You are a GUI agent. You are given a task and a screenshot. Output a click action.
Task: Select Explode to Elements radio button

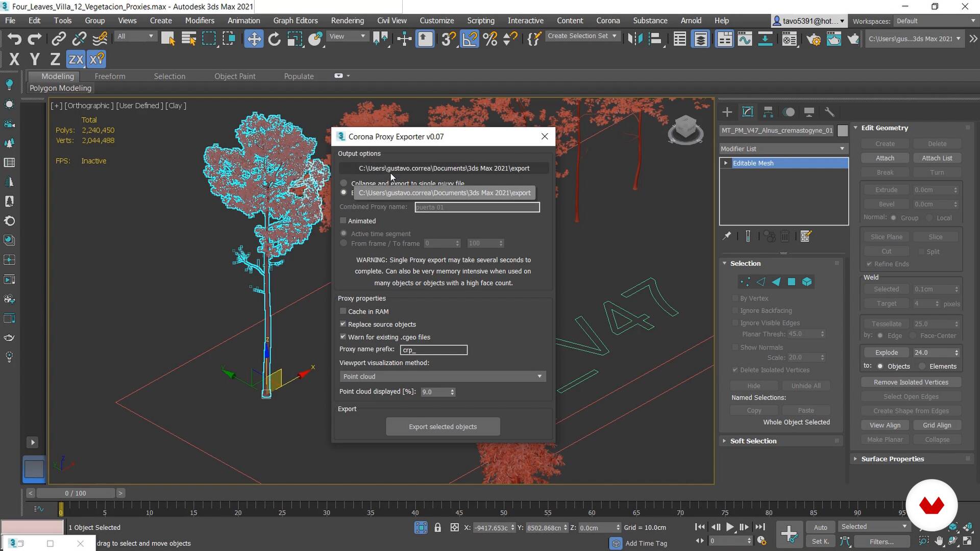click(922, 366)
